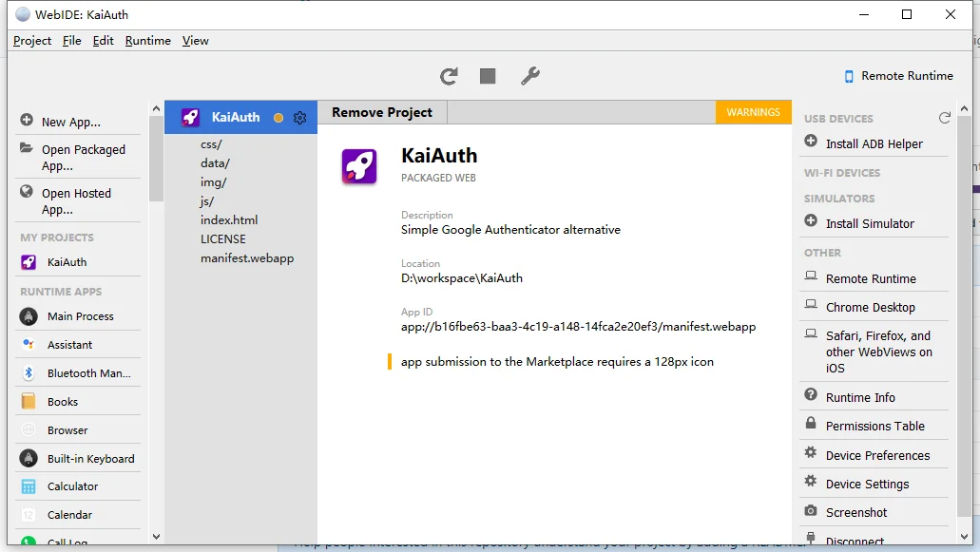Open the Project menu

pos(32,41)
